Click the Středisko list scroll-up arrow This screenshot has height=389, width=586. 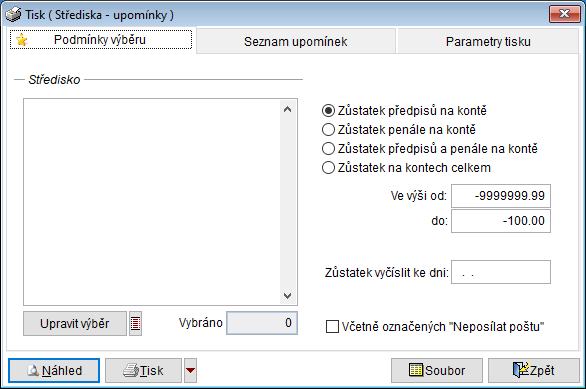(287, 109)
